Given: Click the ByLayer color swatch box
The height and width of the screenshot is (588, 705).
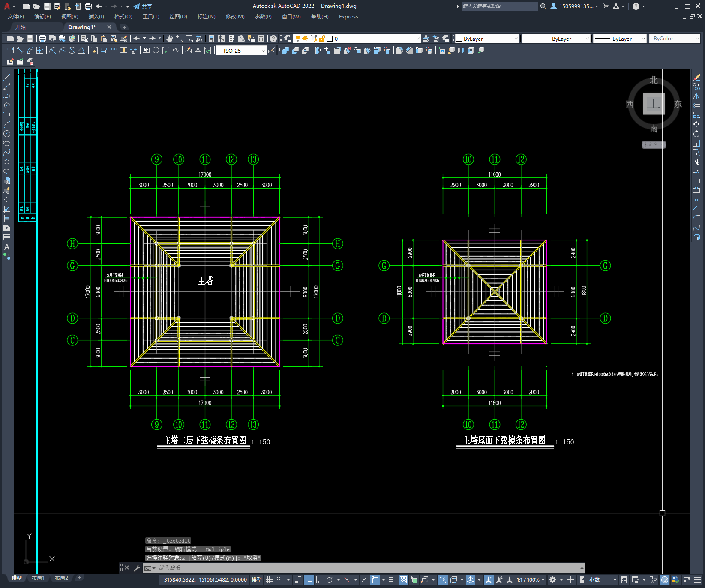Looking at the screenshot, I should point(459,39).
